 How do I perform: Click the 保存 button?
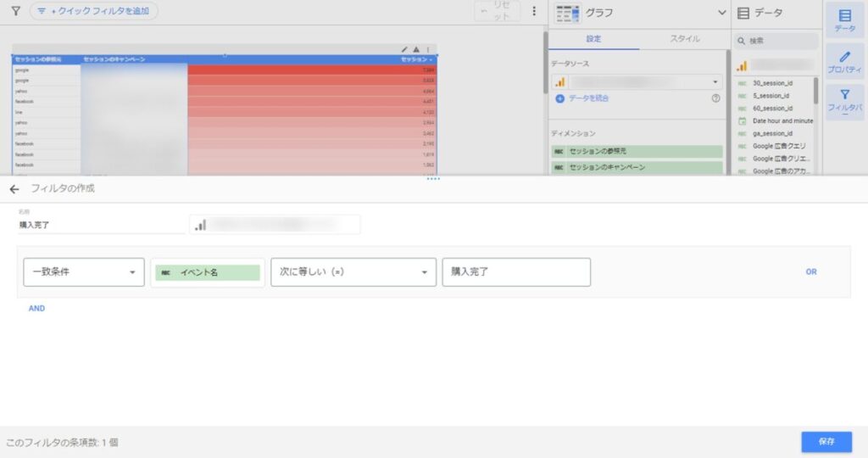(826, 442)
